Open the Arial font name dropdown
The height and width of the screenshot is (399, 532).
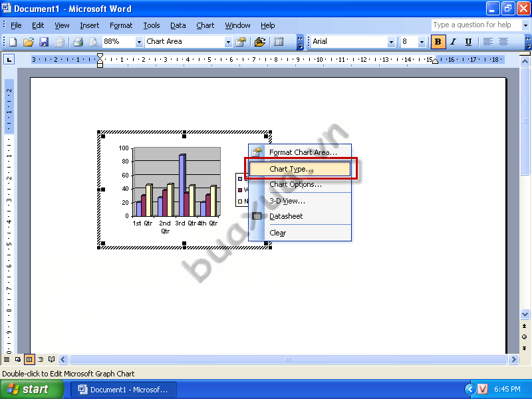[391, 42]
